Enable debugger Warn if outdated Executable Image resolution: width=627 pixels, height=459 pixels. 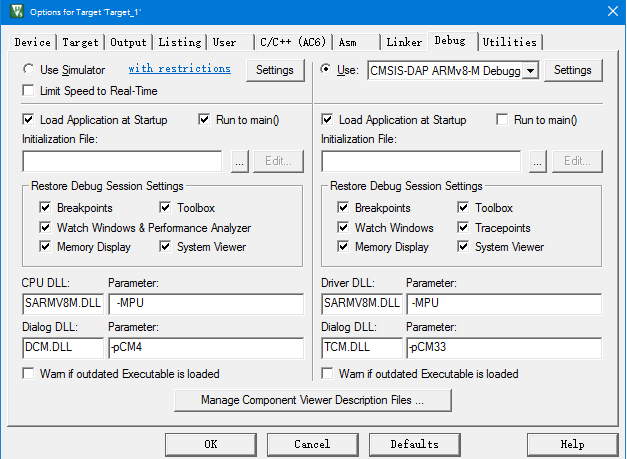327,373
